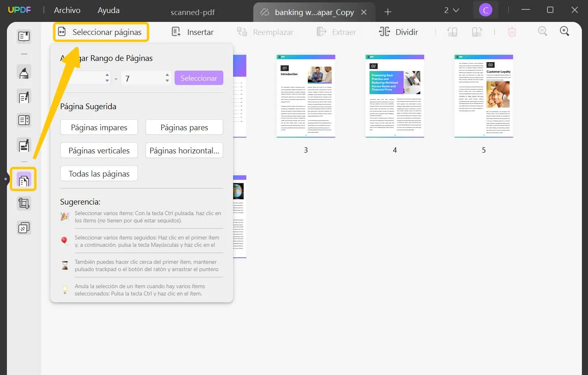The width and height of the screenshot is (588, 375).
Task: Select page 3 thumbnail Introduction
Action: click(x=306, y=96)
